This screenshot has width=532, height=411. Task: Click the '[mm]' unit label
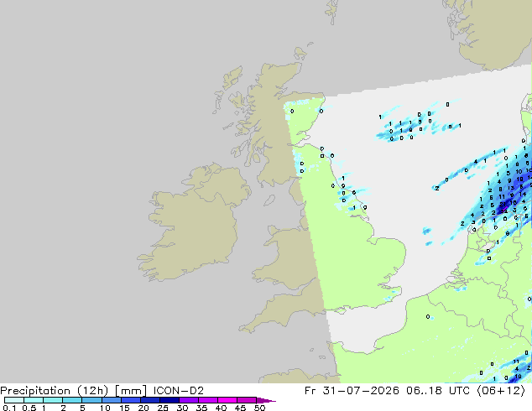[x=131, y=391]
